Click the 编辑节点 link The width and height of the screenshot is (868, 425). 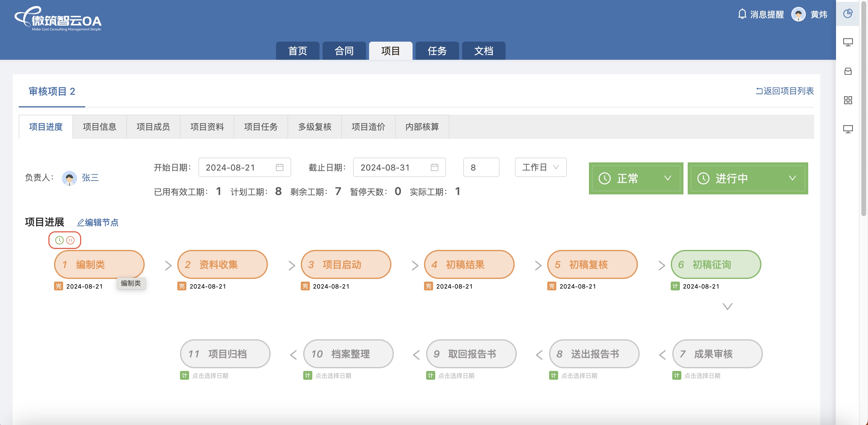click(98, 222)
